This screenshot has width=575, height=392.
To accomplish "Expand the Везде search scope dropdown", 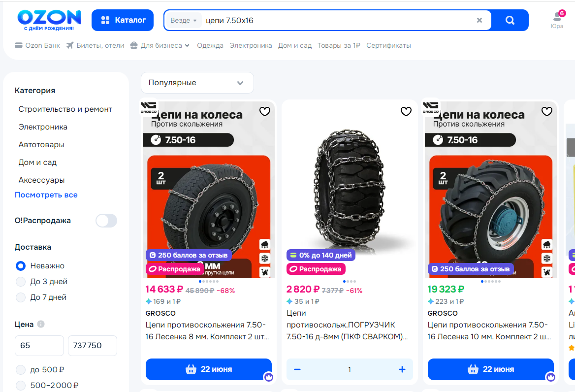I will 183,21.
